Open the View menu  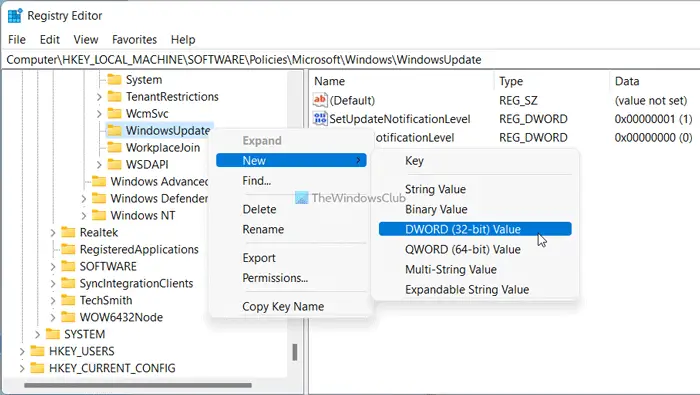click(x=86, y=40)
